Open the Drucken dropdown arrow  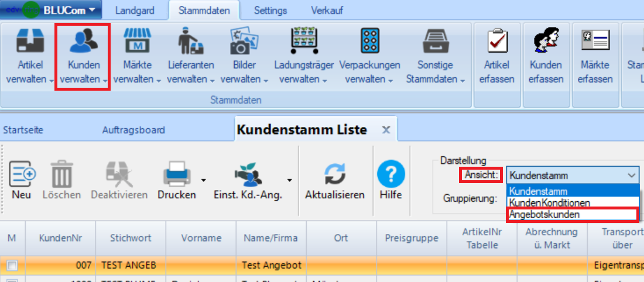204,180
